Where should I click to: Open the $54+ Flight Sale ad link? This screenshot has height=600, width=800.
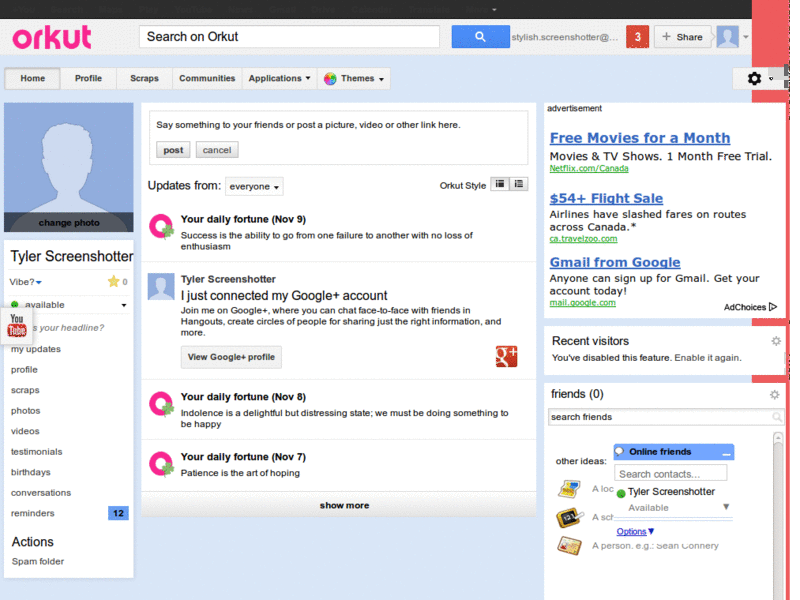click(606, 198)
